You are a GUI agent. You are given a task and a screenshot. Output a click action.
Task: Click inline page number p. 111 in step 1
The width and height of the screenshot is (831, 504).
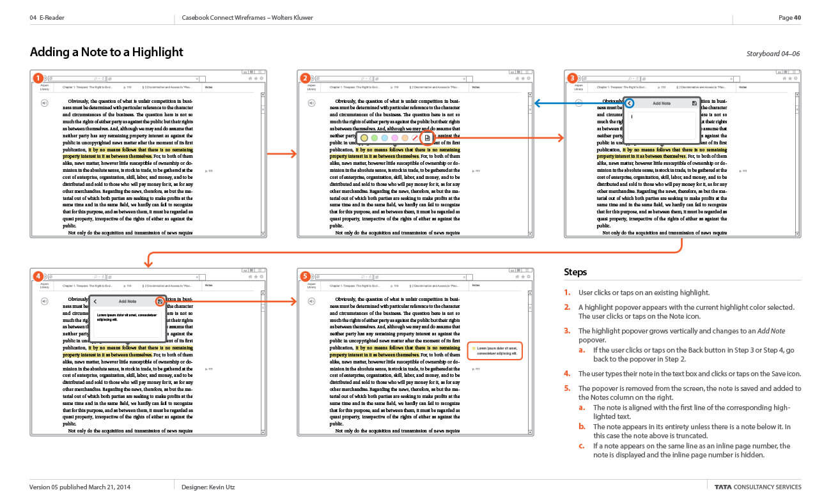click(x=209, y=171)
